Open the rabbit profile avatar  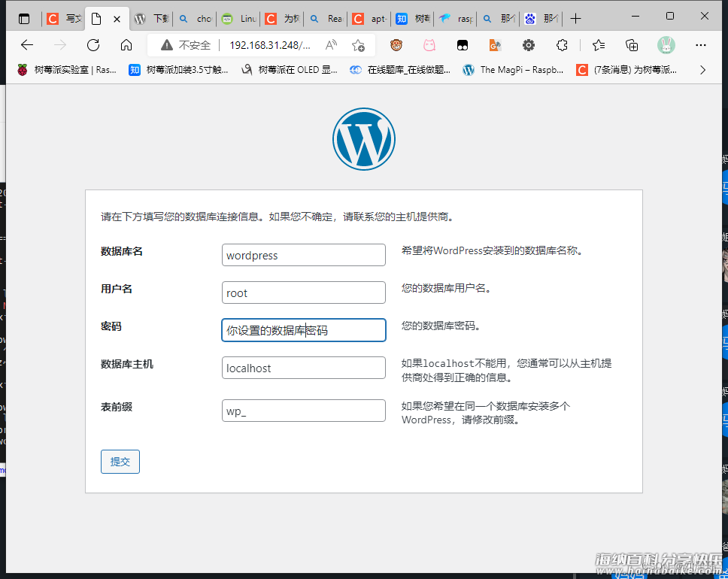point(666,45)
